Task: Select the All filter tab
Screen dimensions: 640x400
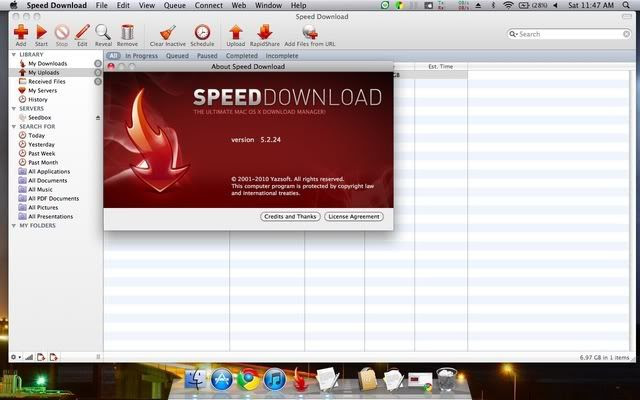Action: click(113, 56)
